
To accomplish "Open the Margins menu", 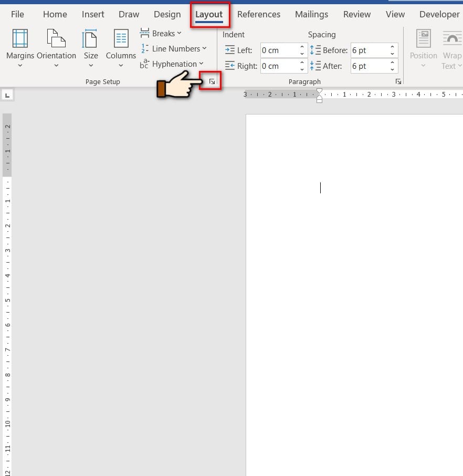I will (x=20, y=48).
